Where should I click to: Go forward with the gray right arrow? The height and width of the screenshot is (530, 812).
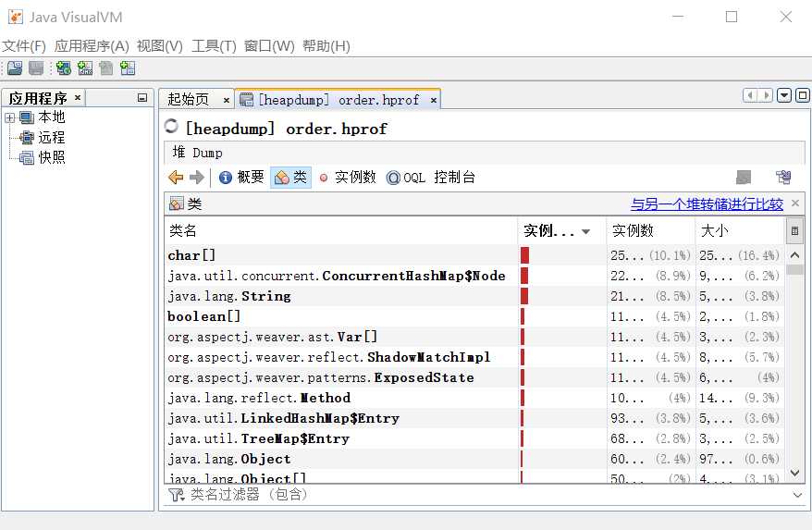[197, 178]
